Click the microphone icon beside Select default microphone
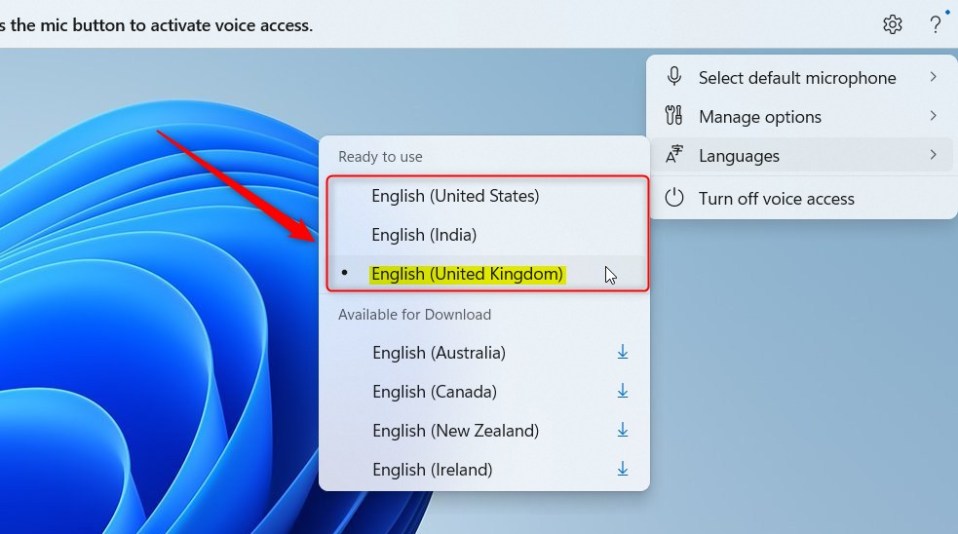This screenshot has height=534, width=958. pos(674,77)
